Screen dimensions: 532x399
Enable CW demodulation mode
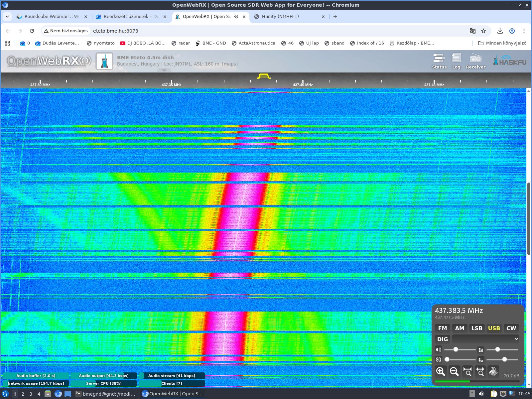click(x=511, y=328)
